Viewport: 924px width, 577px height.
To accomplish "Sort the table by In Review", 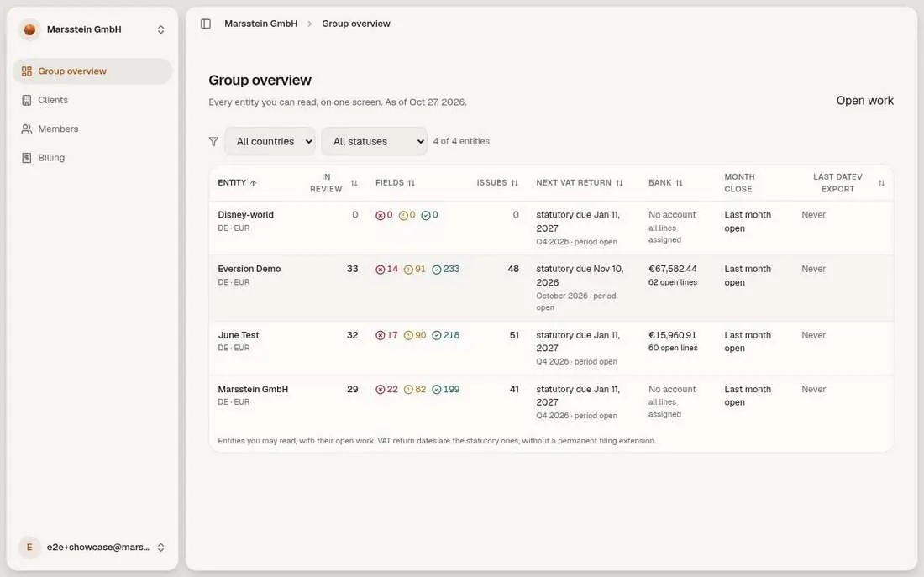I will (x=333, y=183).
